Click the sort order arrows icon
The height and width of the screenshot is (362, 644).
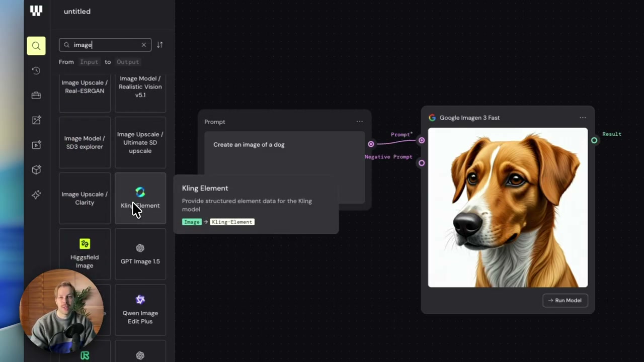[159, 45]
